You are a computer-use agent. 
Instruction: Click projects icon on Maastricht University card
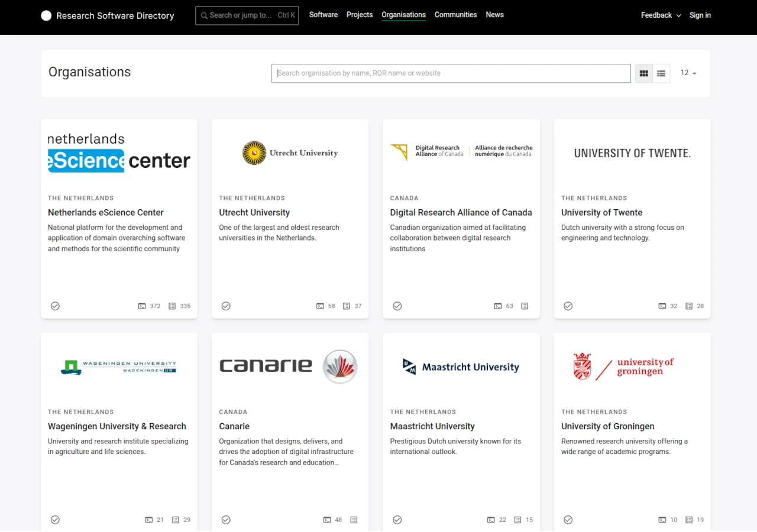click(517, 520)
